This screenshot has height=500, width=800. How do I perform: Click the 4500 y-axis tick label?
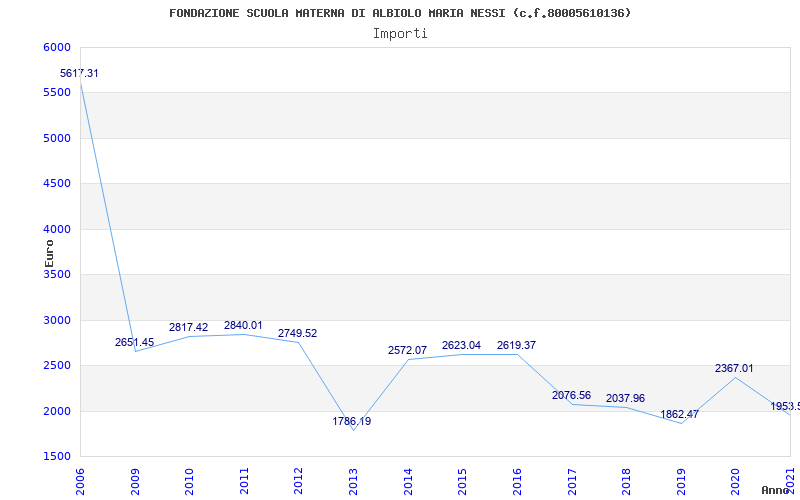pyautogui.click(x=55, y=184)
